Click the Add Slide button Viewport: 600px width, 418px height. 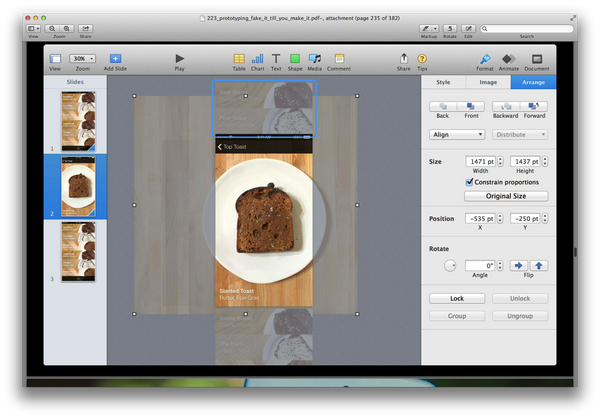click(x=115, y=59)
